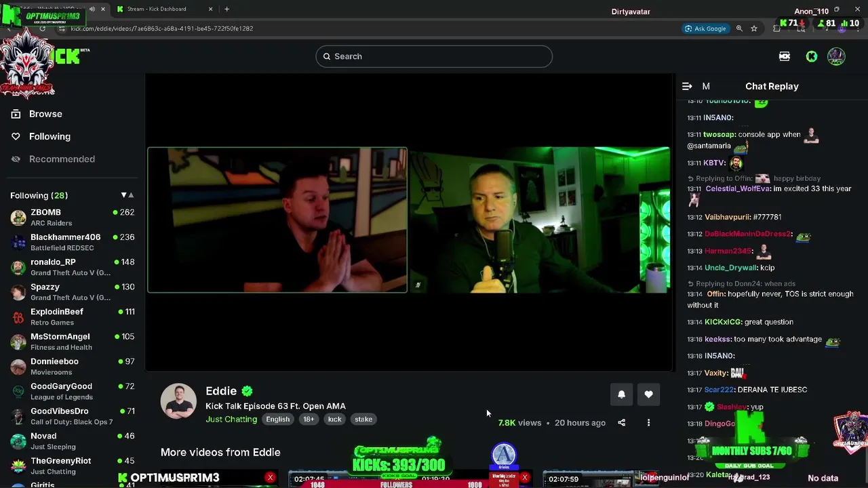Click Spazzy's avatar icon

point(18,292)
